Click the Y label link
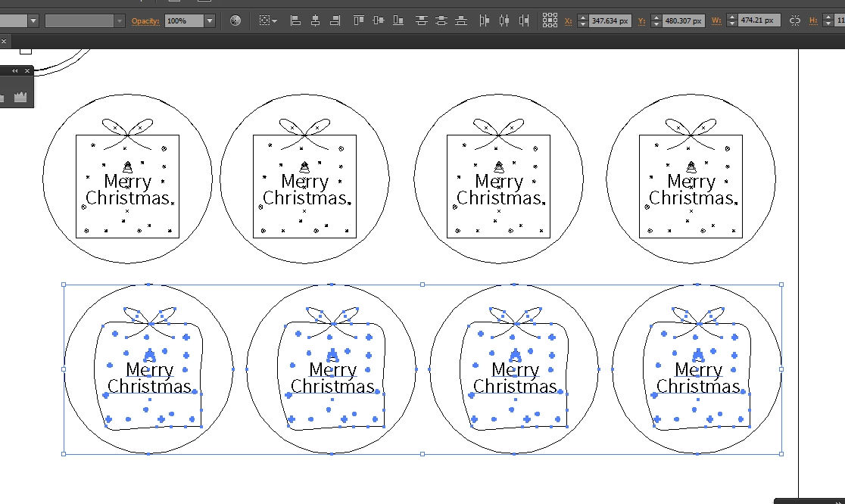Viewport: 845px width, 504px height. point(641,21)
